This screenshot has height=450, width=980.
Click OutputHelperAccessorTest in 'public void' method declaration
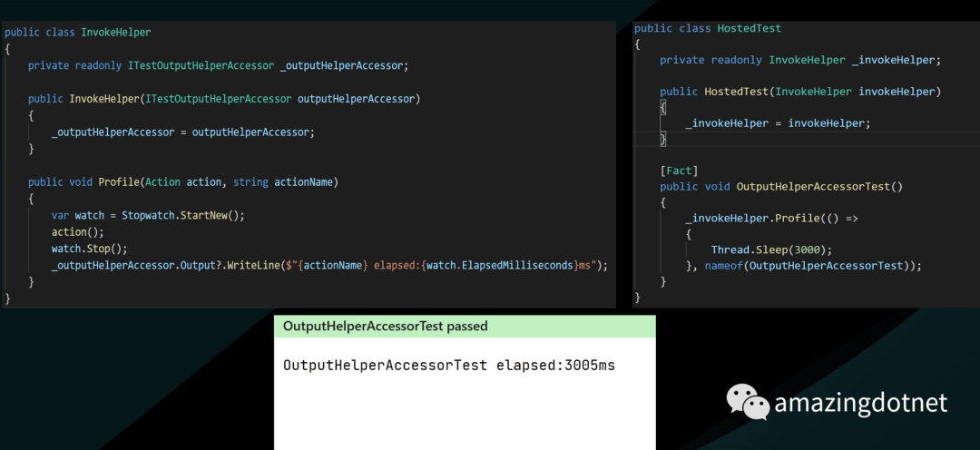point(814,186)
